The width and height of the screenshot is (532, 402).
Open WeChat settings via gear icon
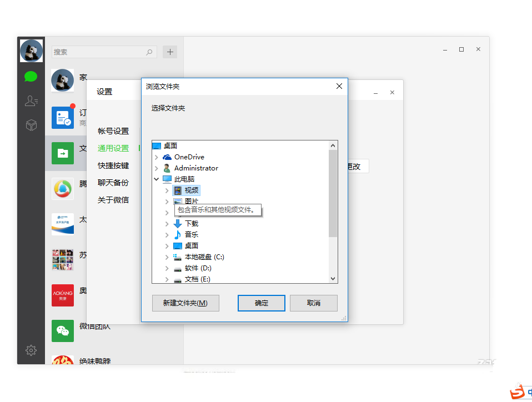coord(31,350)
